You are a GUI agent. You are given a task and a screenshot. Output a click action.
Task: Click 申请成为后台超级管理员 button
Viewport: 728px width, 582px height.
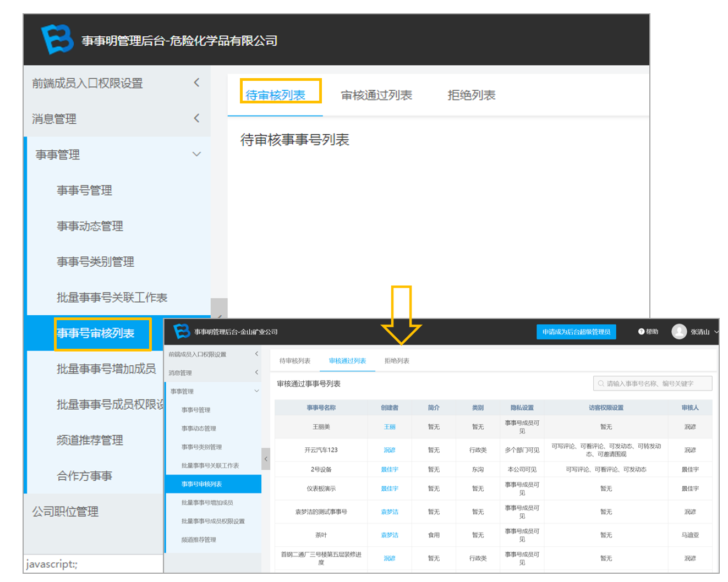[576, 332]
